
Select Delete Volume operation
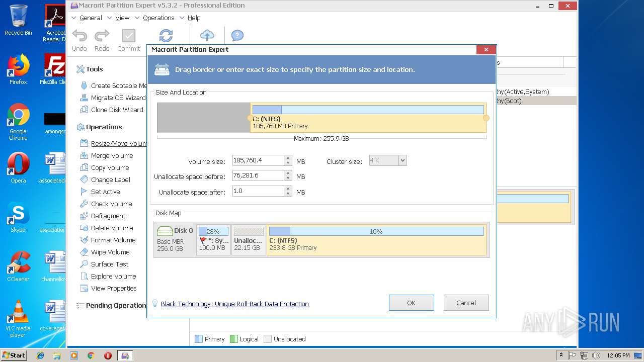pos(106,228)
